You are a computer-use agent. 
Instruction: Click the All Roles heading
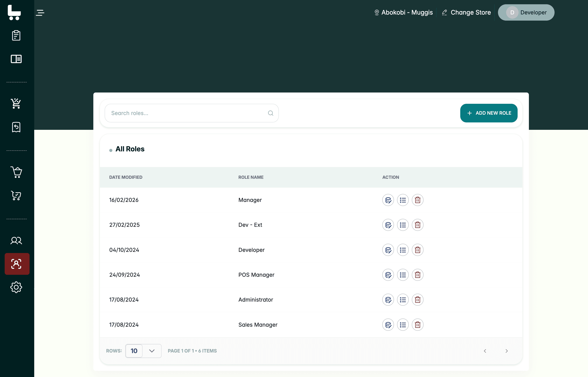tap(130, 149)
